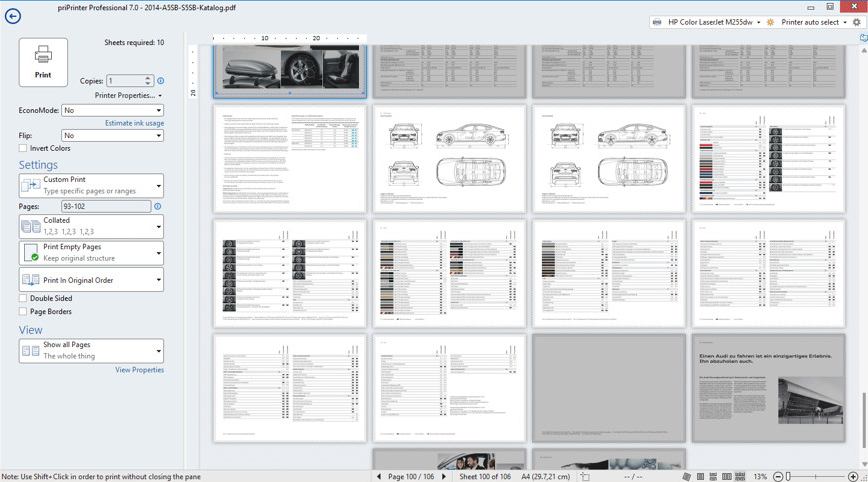Open printer settings gear icon
The width and height of the screenshot is (868, 482).
[857, 22]
